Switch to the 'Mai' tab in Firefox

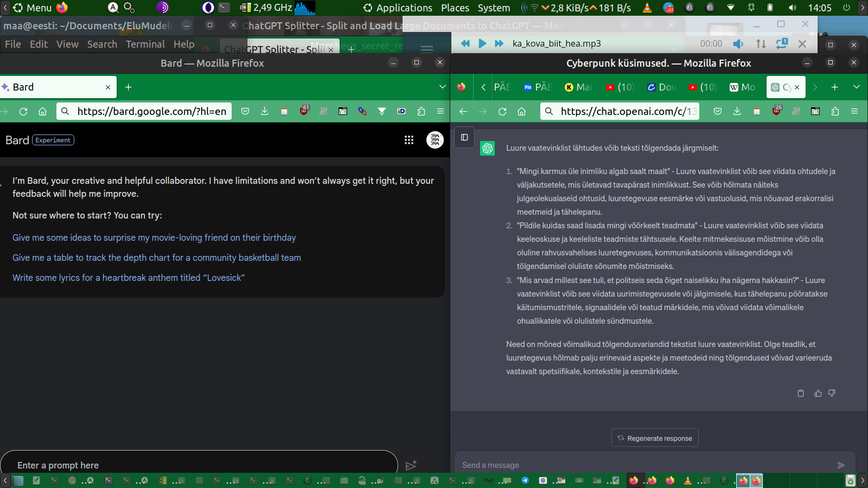(579, 87)
